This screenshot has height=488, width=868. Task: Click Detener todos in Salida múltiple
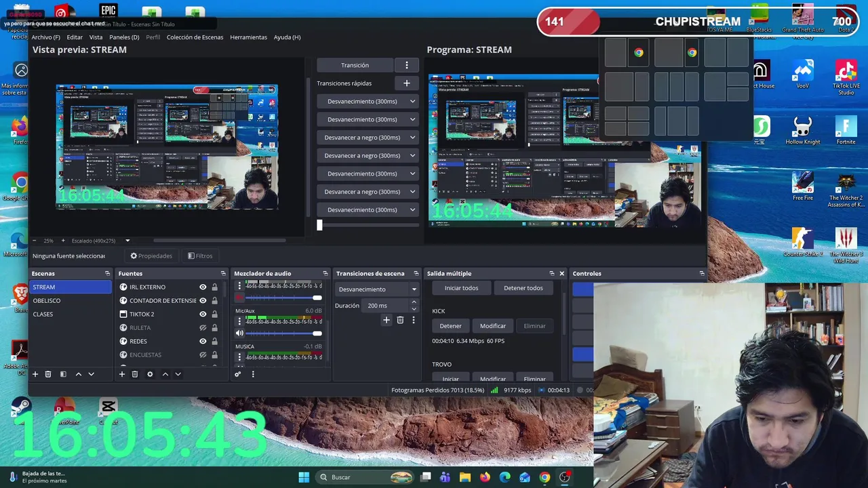[523, 288]
